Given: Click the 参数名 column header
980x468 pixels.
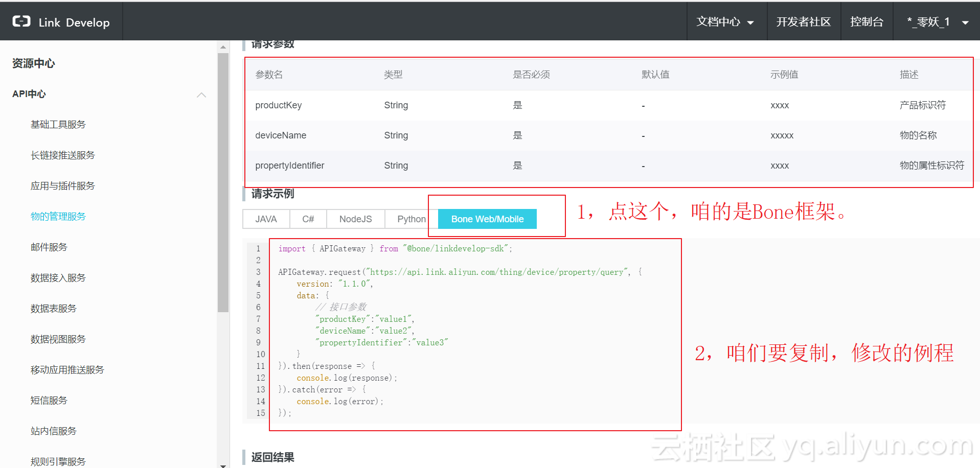Looking at the screenshot, I should click(x=269, y=75).
